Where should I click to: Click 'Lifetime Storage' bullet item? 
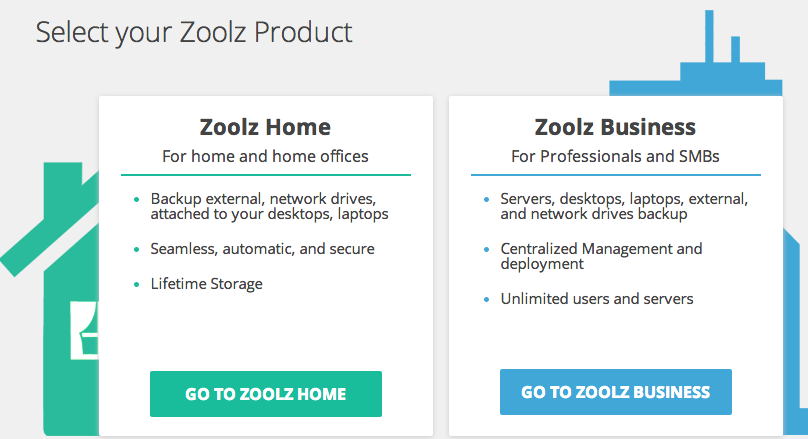coord(207,284)
